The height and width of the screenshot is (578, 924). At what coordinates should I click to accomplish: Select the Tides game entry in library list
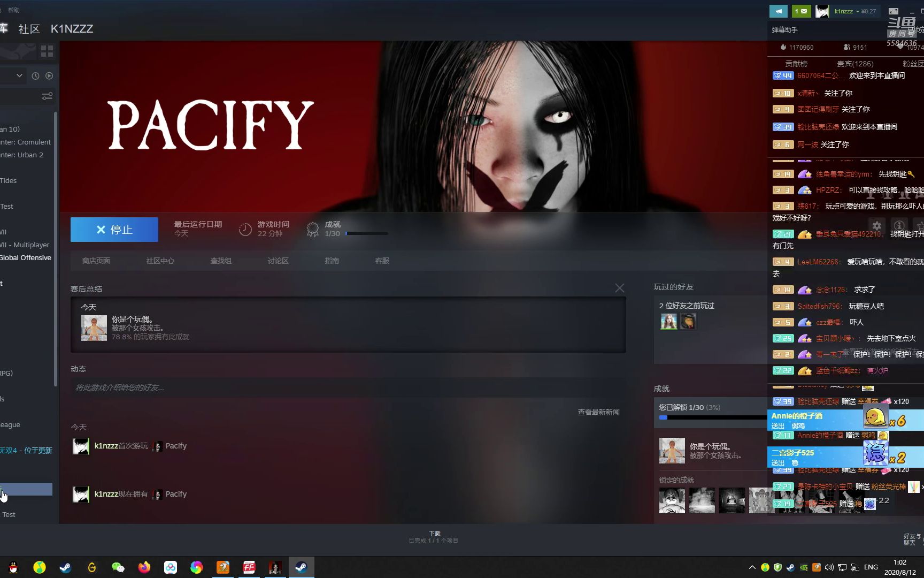coord(9,181)
